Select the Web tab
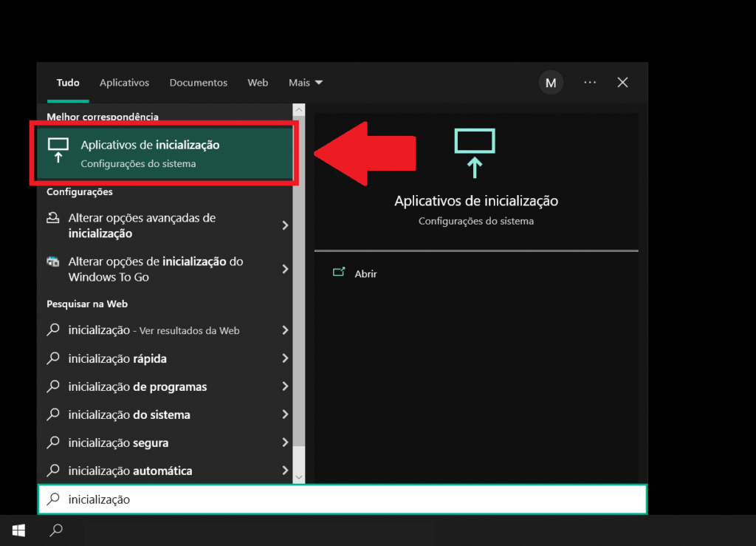 tap(258, 83)
